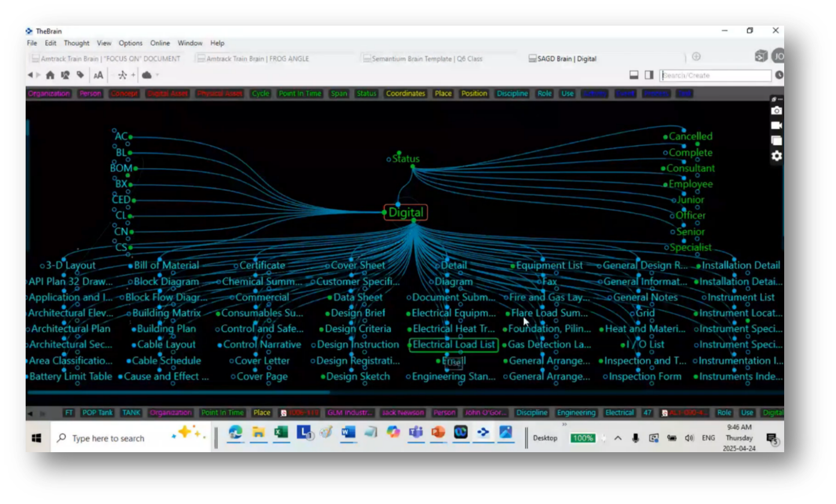Click the Cycle pin
The height and width of the screenshot is (504, 836).
(260, 94)
